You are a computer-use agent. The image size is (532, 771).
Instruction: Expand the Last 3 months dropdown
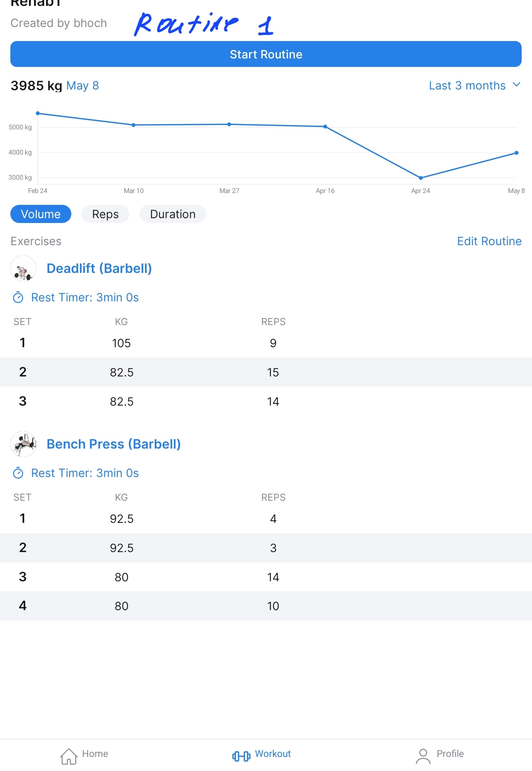(x=467, y=85)
